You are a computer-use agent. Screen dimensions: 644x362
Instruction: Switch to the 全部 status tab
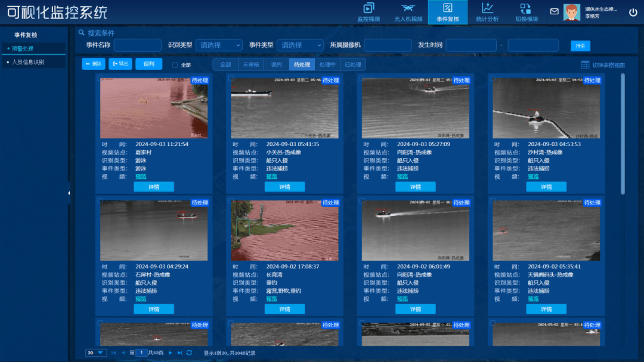(225, 64)
